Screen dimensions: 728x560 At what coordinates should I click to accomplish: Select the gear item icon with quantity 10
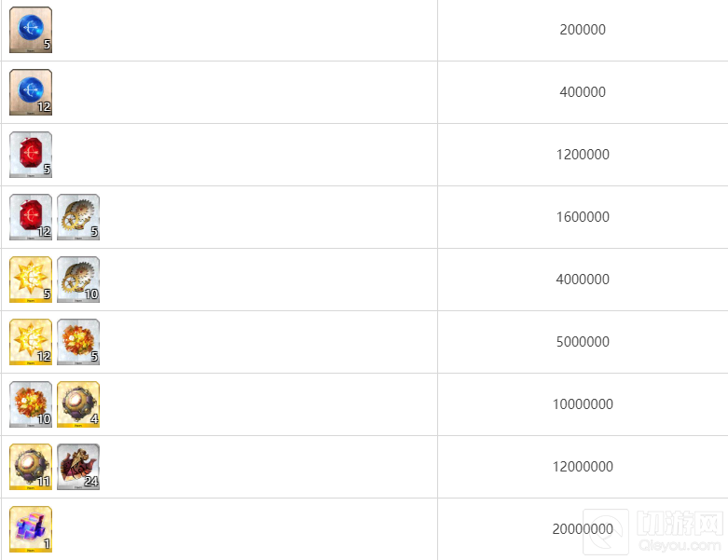[x=78, y=280]
